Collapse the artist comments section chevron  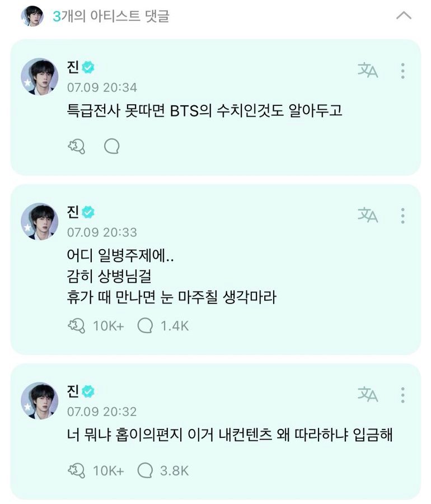pyautogui.click(x=404, y=16)
